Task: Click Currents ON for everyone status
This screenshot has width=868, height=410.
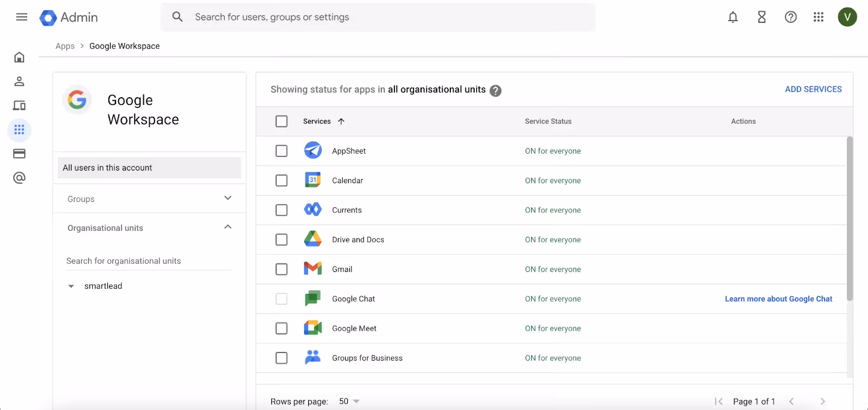Action: tap(553, 210)
